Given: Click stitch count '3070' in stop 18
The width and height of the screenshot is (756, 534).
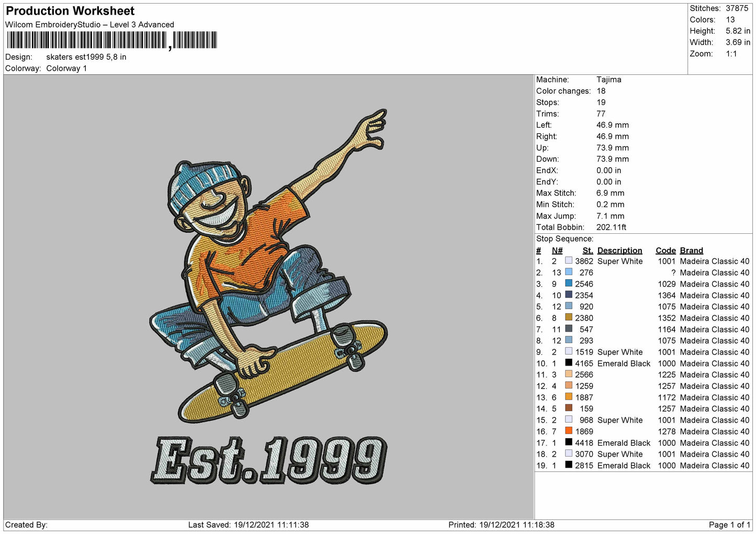Looking at the screenshot, I should coord(584,454).
